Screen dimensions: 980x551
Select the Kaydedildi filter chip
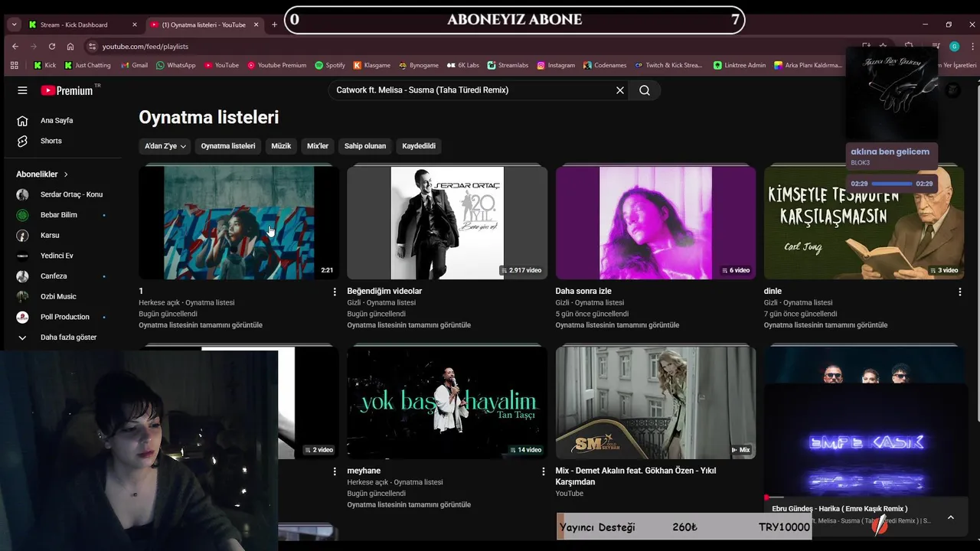click(419, 146)
